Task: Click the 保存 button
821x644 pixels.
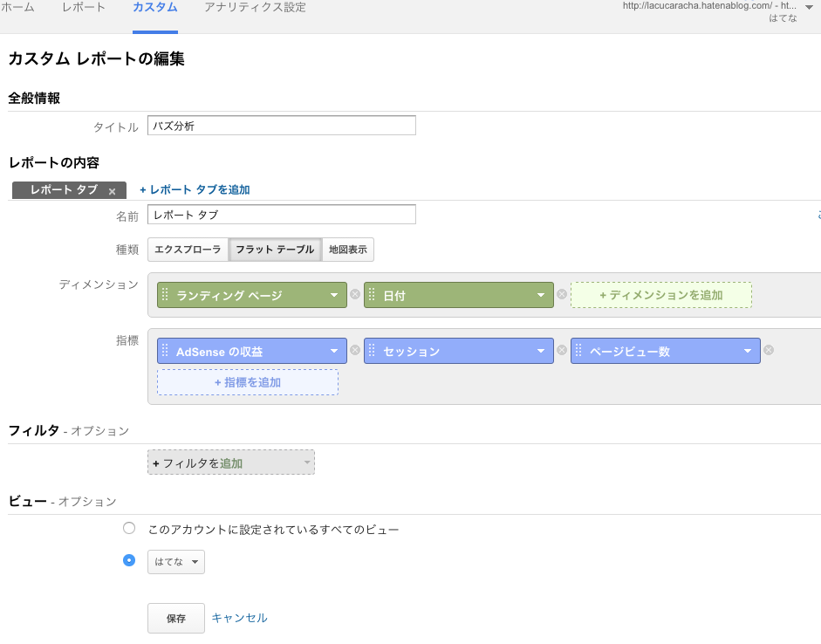Action: [x=176, y=618]
